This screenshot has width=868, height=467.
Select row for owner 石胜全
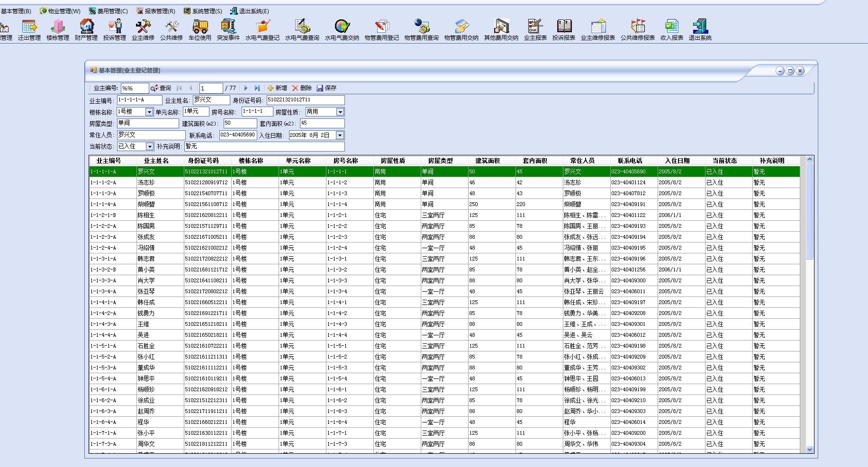coord(444,346)
